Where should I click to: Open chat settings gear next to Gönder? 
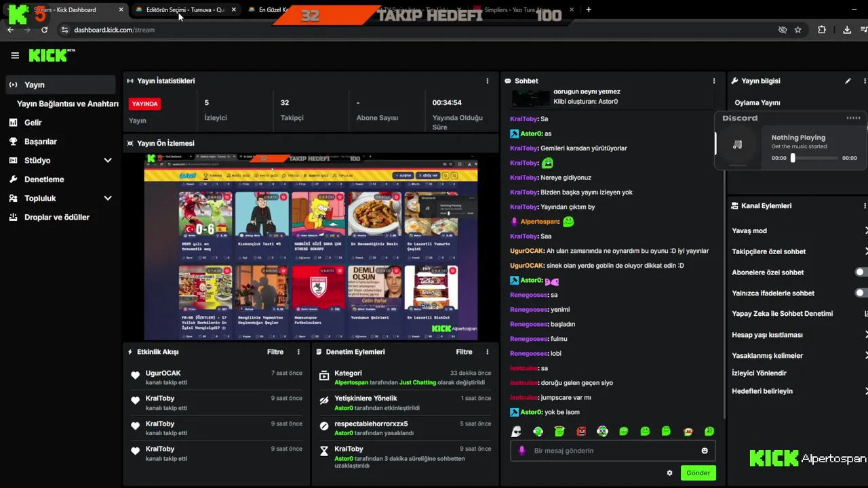669,473
